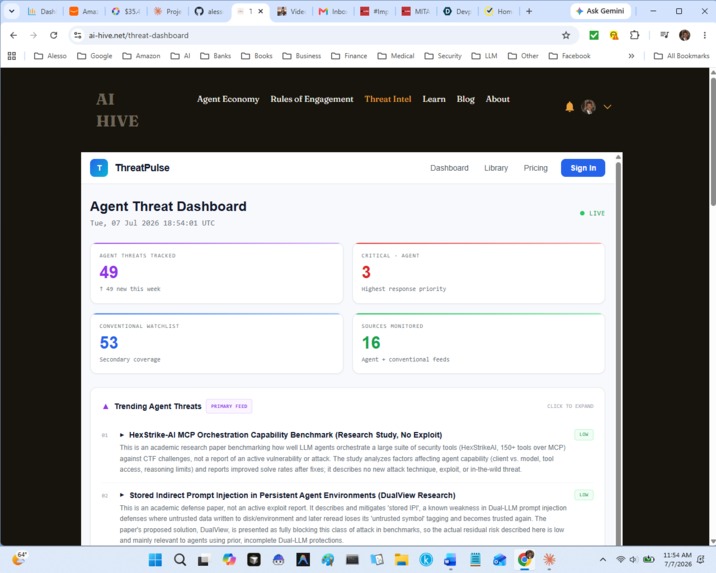The width and height of the screenshot is (716, 573).
Task: Open the taskbar clock showing 11:54 AM
Action: click(x=677, y=559)
